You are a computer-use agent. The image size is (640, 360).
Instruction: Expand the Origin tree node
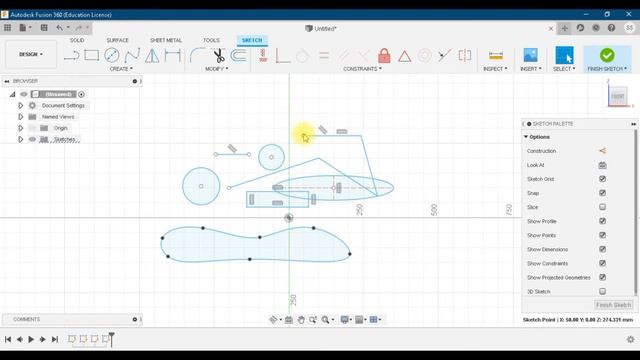click(20, 128)
